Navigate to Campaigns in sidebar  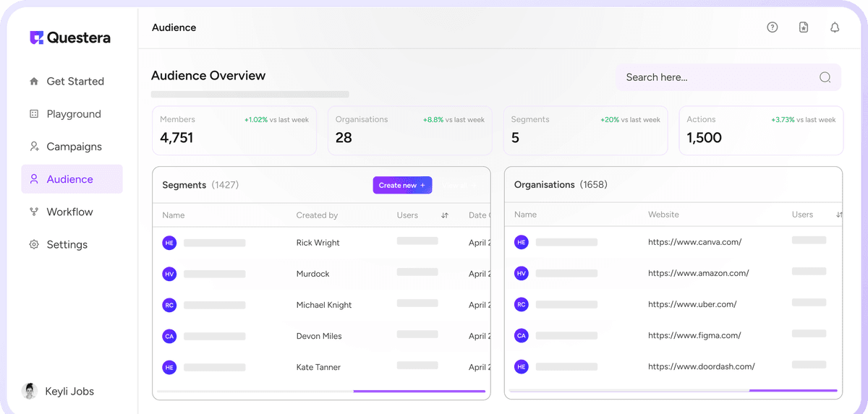point(74,147)
